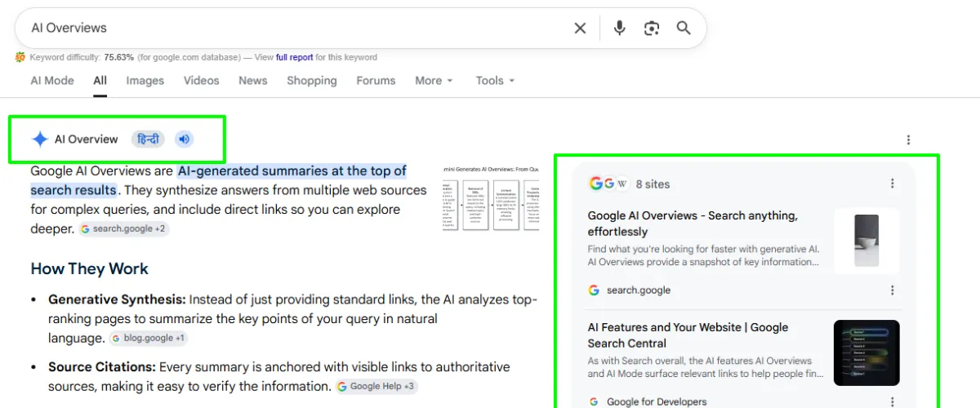This screenshot has width=980, height=408.
Task: Open the News tab
Action: point(253,81)
